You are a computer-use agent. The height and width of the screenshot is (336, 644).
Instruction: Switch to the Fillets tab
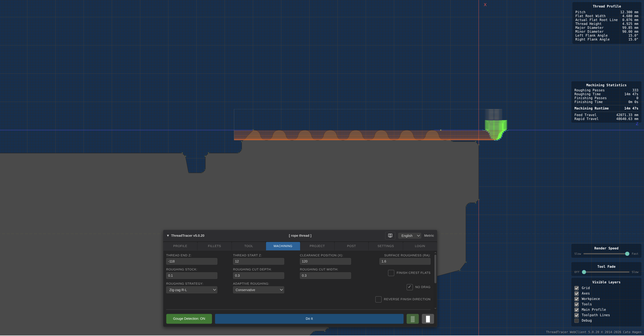pos(214,246)
